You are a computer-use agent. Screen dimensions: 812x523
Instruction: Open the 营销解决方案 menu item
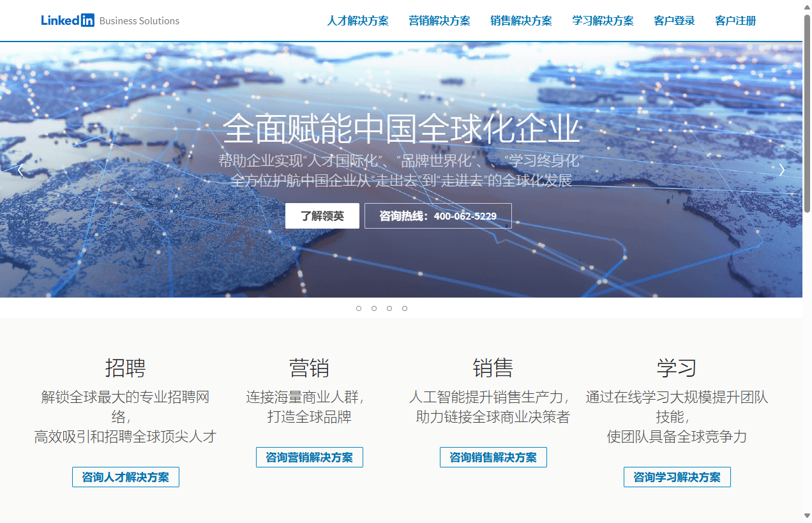click(439, 20)
